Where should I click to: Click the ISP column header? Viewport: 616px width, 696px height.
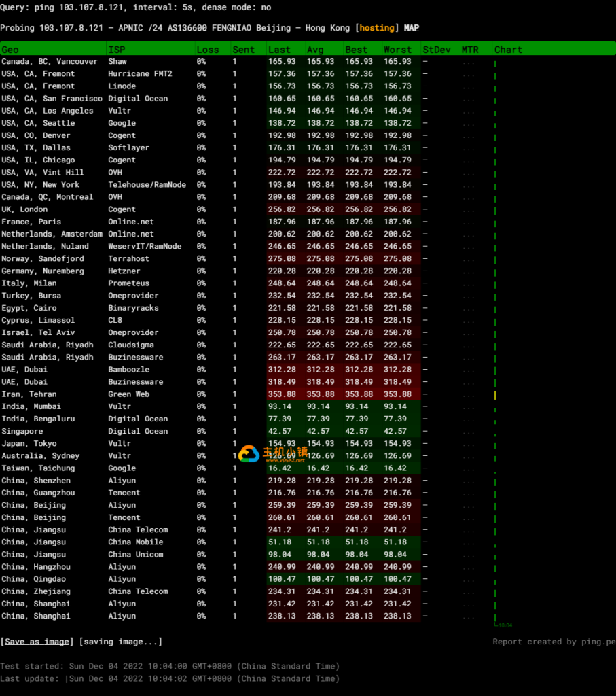click(117, 50)
